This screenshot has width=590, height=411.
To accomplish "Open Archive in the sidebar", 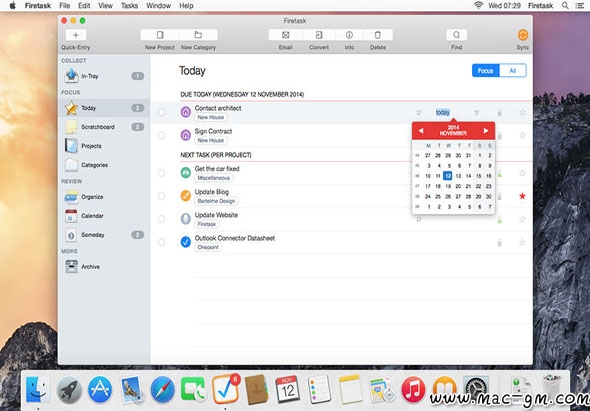I will tap(104, 266).
